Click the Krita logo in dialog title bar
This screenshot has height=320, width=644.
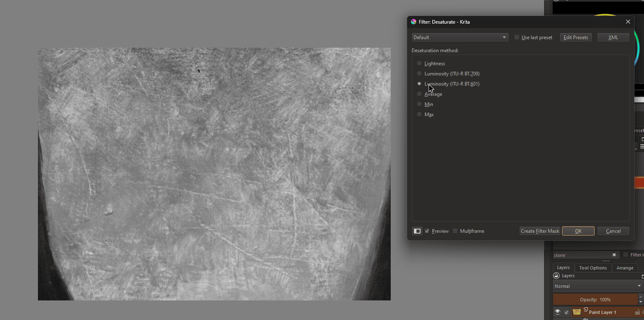pyautogui.click(x=414, y=22)
